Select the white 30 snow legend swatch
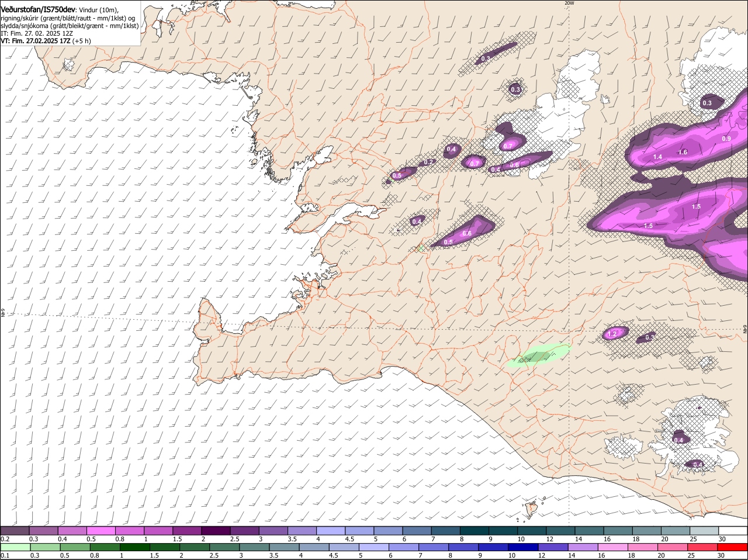Image resolution: width=748 pixels, height=560 pixels. tap(733, 531)
